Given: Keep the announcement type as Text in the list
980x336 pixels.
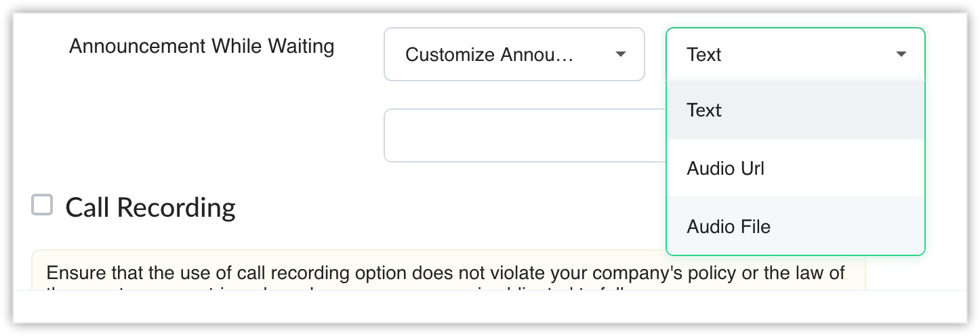Looking at the screenshot, I should click(704, 110).
